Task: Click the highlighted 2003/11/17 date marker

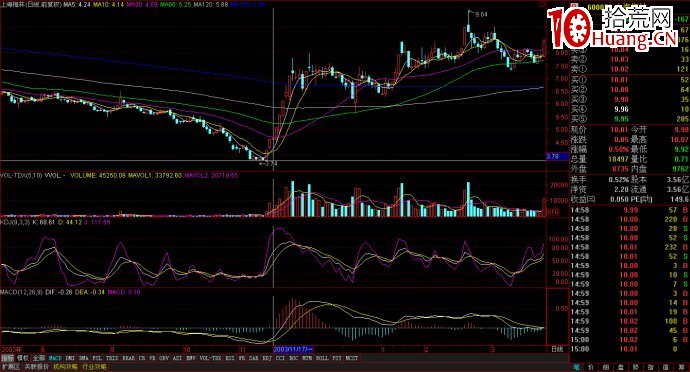Action: tap(293, 349)
